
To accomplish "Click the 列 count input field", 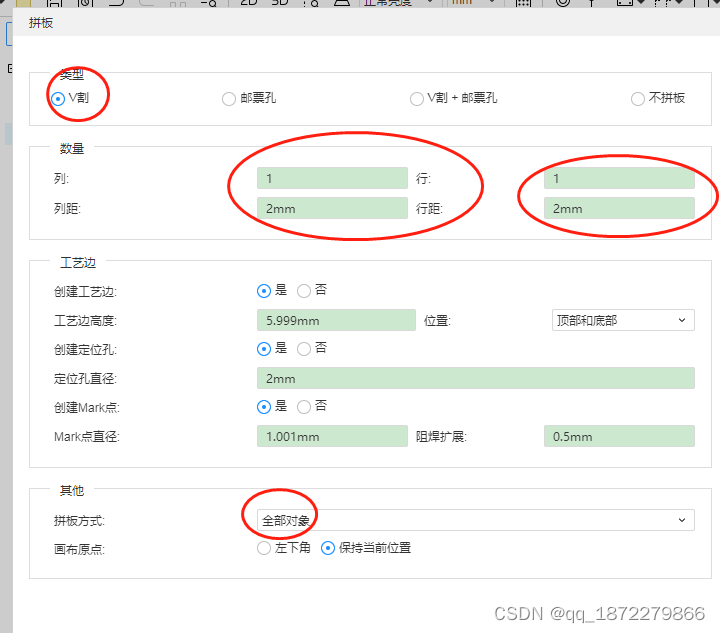I will [x=332, y=178].
